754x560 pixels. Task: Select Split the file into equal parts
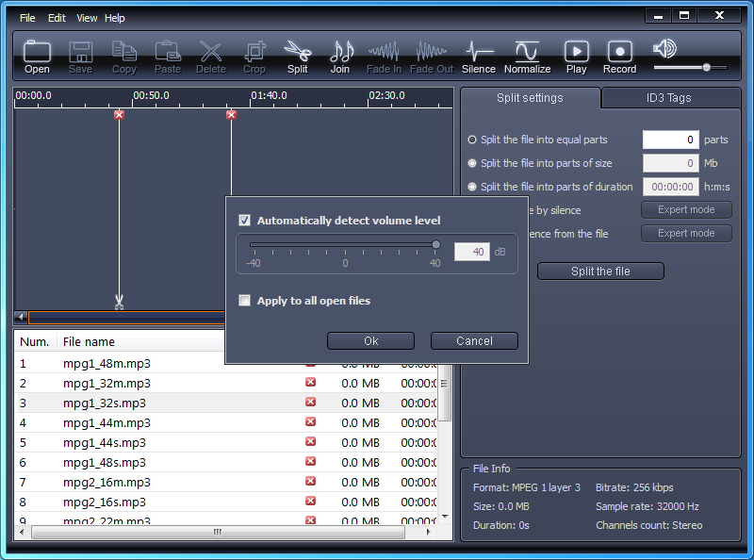[472, 140]
